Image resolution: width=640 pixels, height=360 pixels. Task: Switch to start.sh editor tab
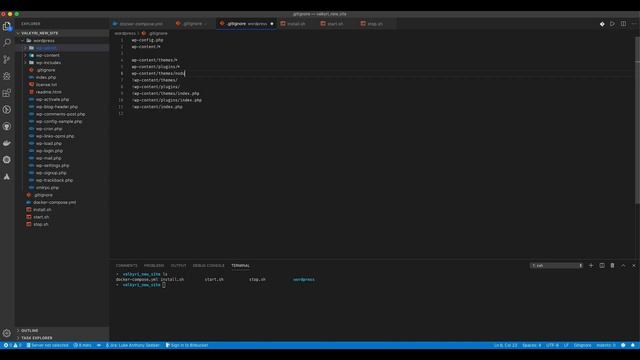pos(335,24)
